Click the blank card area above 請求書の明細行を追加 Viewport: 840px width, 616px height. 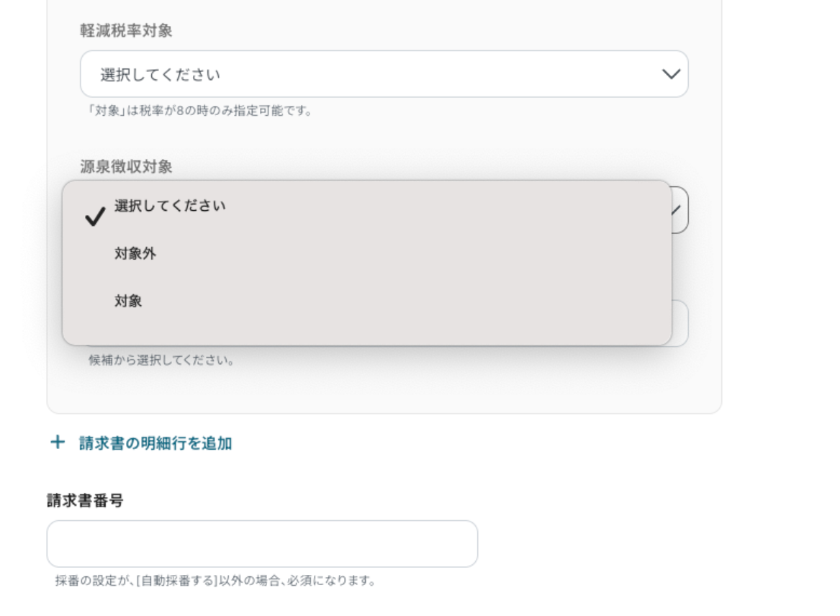pyautogui.click(x=384, y=390)
